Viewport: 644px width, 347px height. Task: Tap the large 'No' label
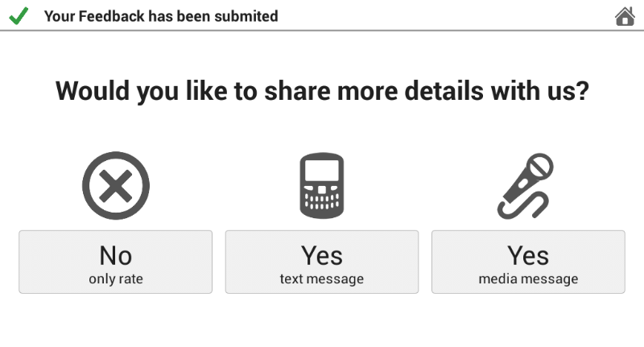point(116,255)
